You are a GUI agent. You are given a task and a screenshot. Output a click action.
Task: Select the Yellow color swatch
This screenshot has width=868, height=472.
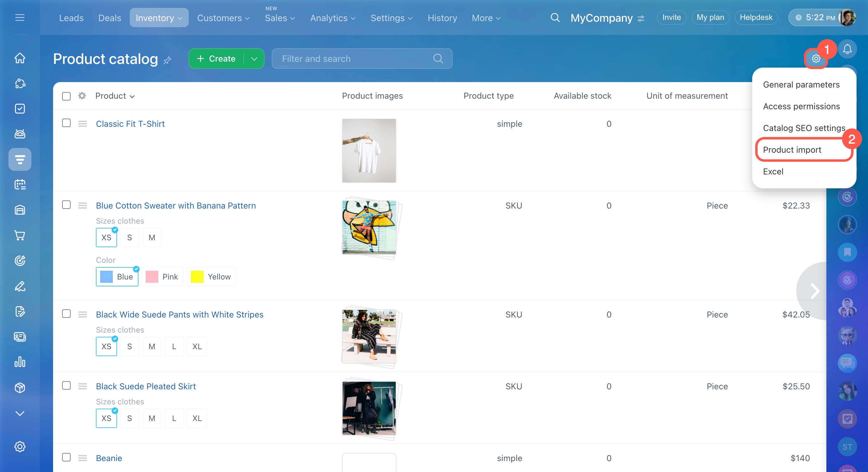[x=211, y=277]
